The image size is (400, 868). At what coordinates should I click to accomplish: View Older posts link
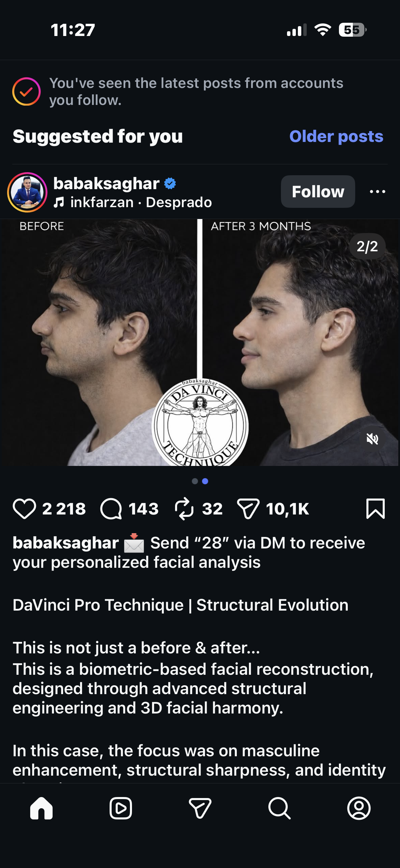point(336,137)
